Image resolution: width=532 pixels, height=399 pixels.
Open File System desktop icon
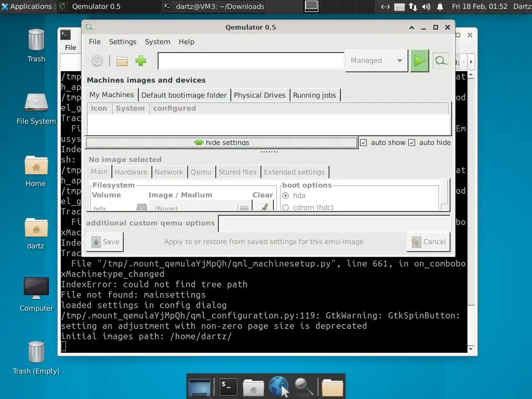click(36, 109)
